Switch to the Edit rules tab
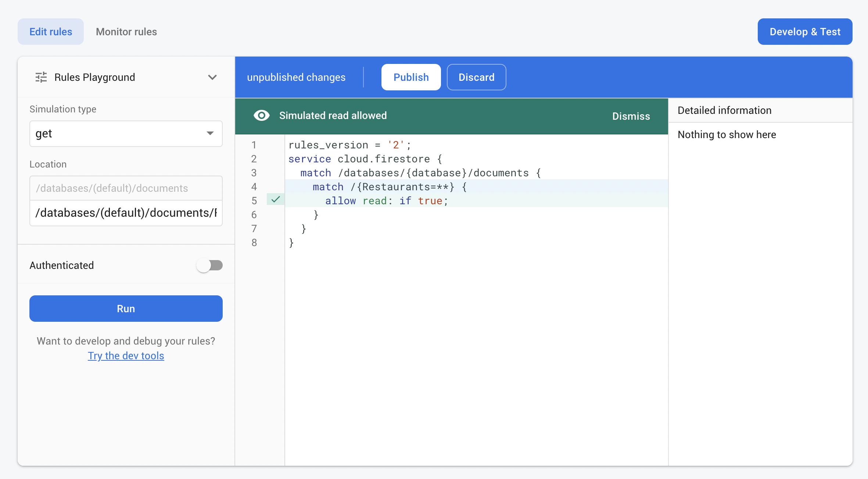The image size is (868, 479). (x=51, y=32)
